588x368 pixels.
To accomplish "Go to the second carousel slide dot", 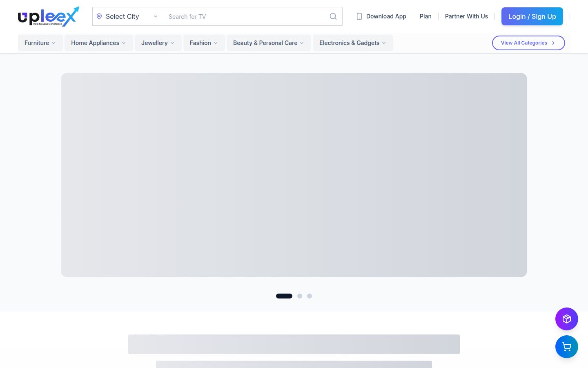I will click(300, 296).
